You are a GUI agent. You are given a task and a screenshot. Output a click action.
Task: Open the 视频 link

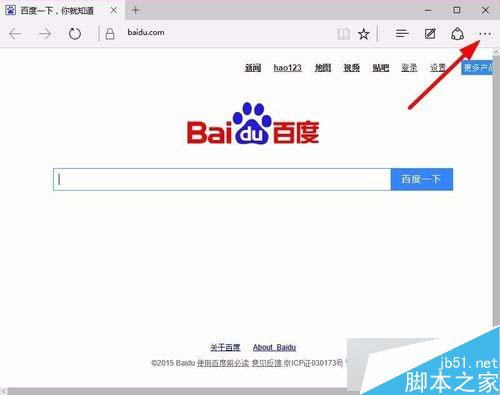352,68
